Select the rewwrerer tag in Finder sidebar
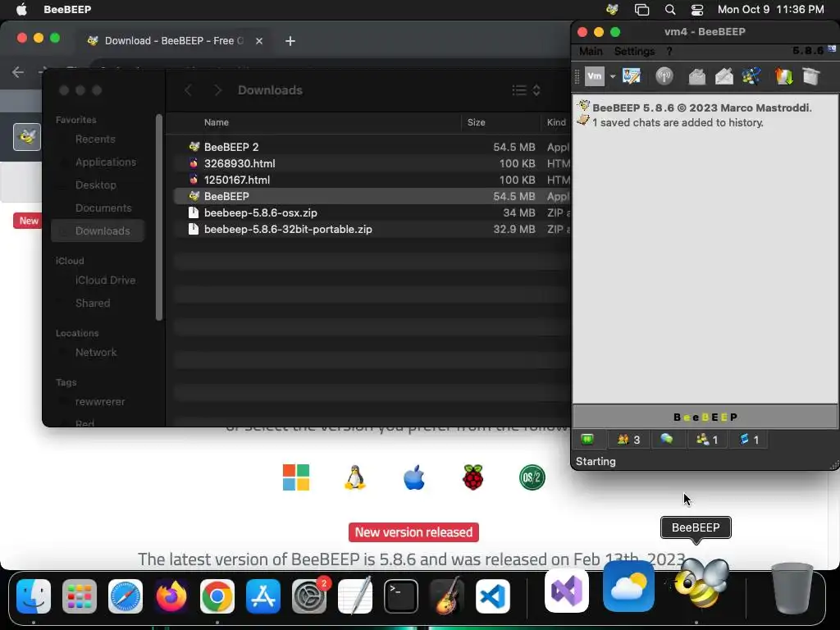The height and width of the screenshot is (630, 840). point(99,402)
